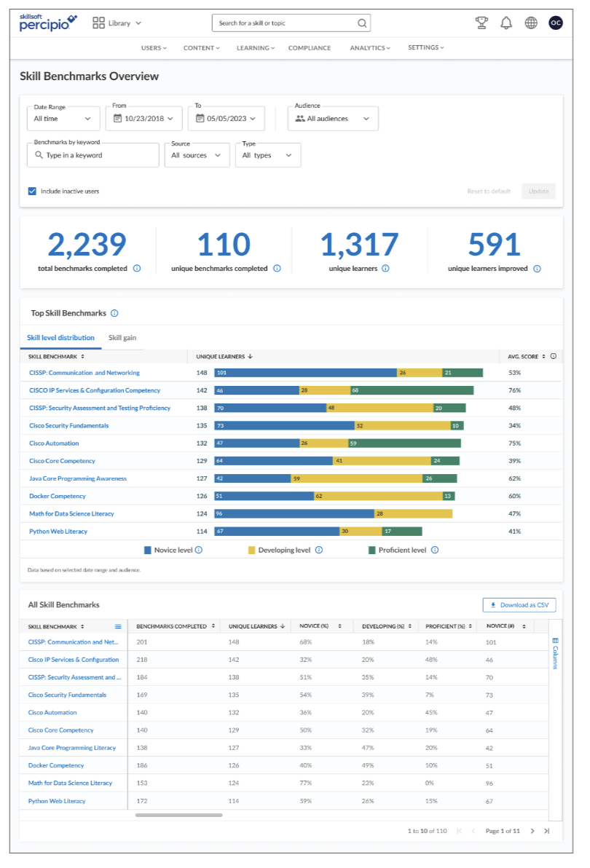
Task: Open the CONTENT menu
Action: (202, 48)
